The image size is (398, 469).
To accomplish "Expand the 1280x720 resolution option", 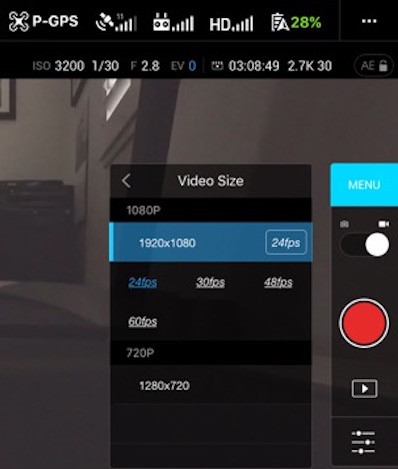I will (x=211, y=385).
